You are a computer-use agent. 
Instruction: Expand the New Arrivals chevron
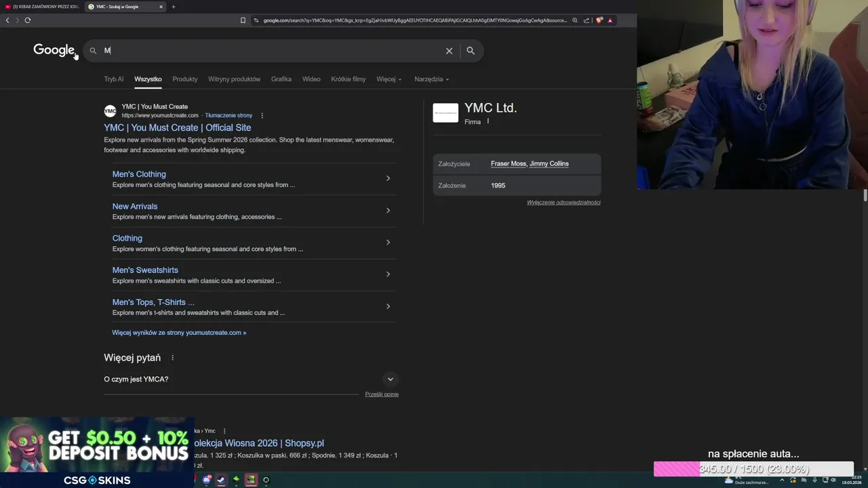click(x=388, y=210)
